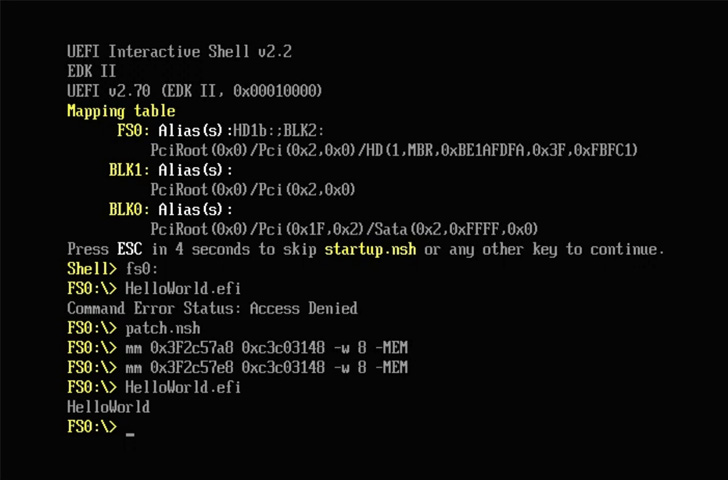
Task: Click the "patch.nsh" command text
Action: (162, 328)
